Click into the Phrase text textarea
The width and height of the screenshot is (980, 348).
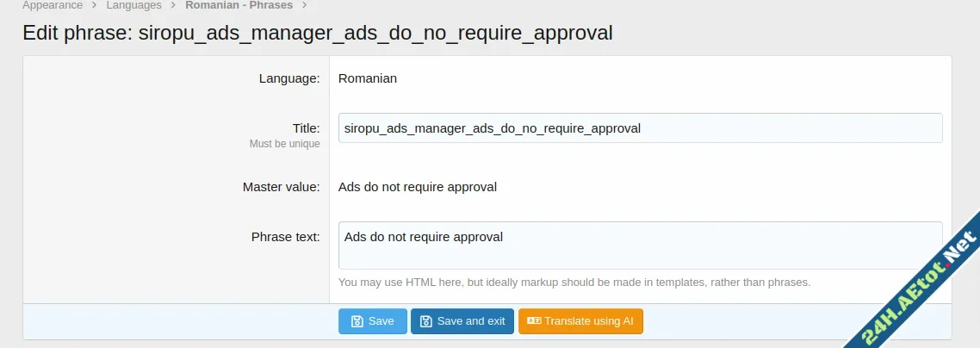[640, 245]
